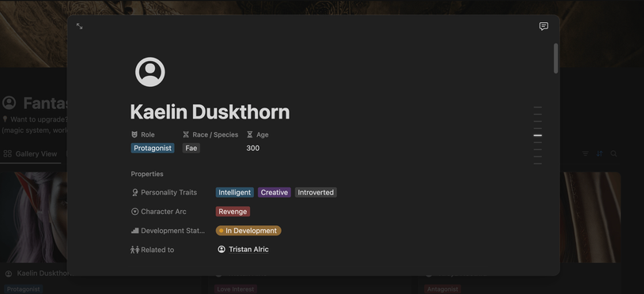The image size is (644, 294).
Task: Open the background database sort icon
Action: (x=600, y=154)
